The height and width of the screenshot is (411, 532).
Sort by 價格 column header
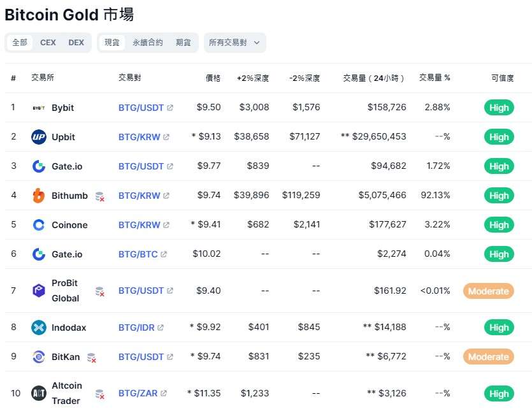(213, 78)
